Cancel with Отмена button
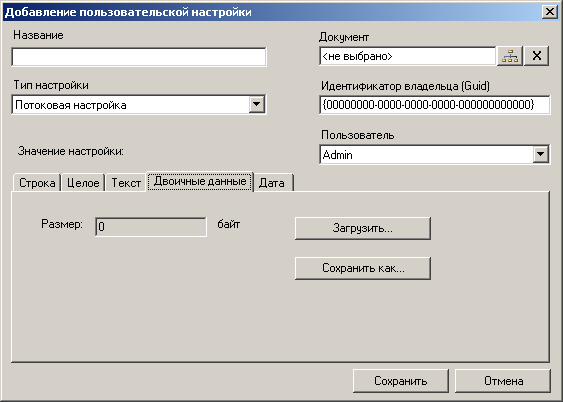Viewport: 563px width, 402px height. [503, 381]
